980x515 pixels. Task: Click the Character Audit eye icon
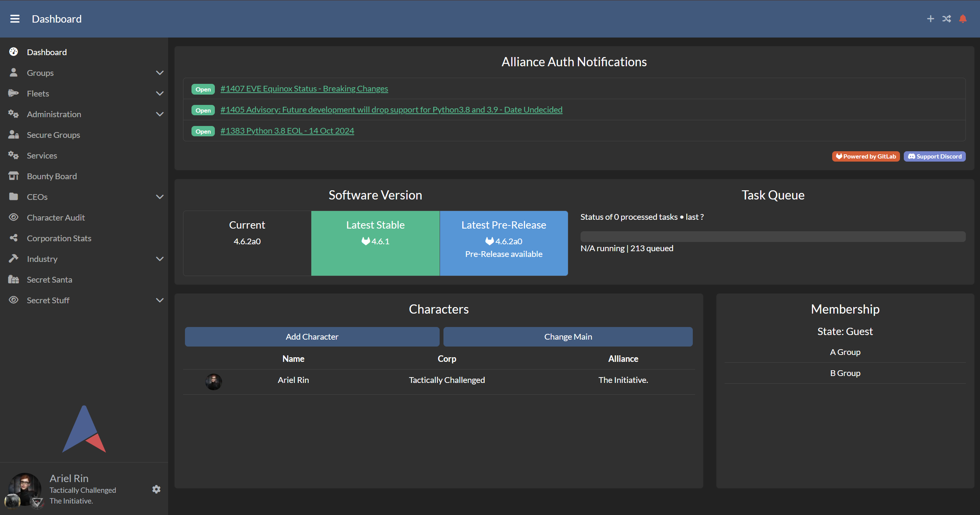pyautogui.click(x=13, y=217)
